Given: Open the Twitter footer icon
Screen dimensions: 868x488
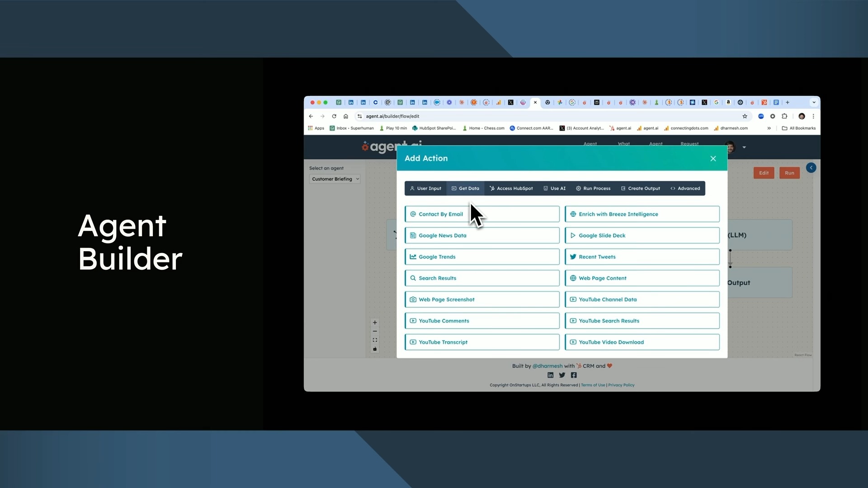Looking at the screenshot, I should tap(562, 375).
